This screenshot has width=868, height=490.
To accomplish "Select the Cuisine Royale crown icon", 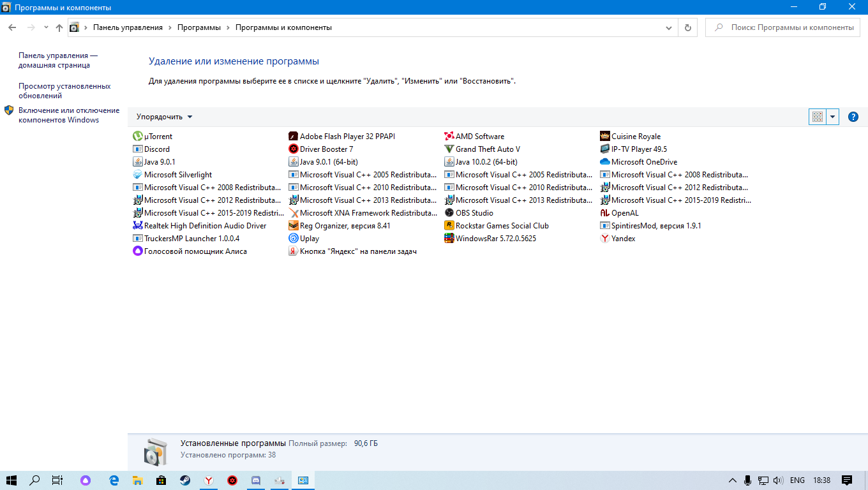I will (605, 136).
